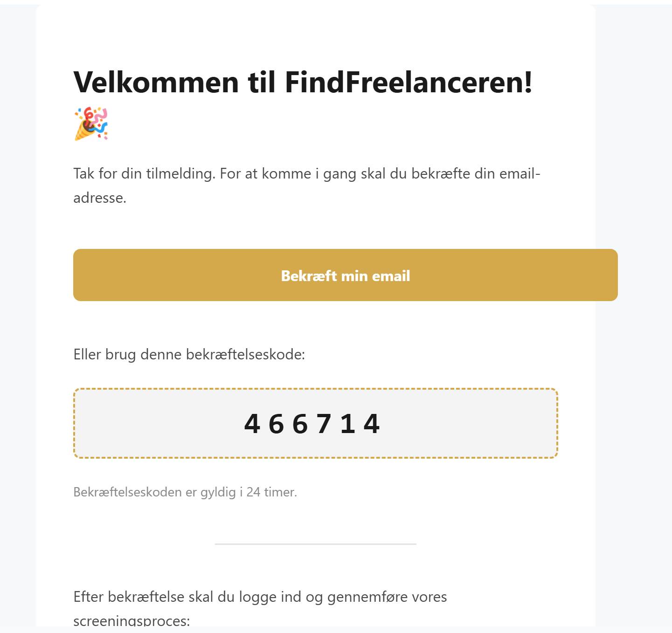This screenshot has height=633, width=672.
Task: Click the word "adresse." below the intro line
Action: click(x=100, y=198)
